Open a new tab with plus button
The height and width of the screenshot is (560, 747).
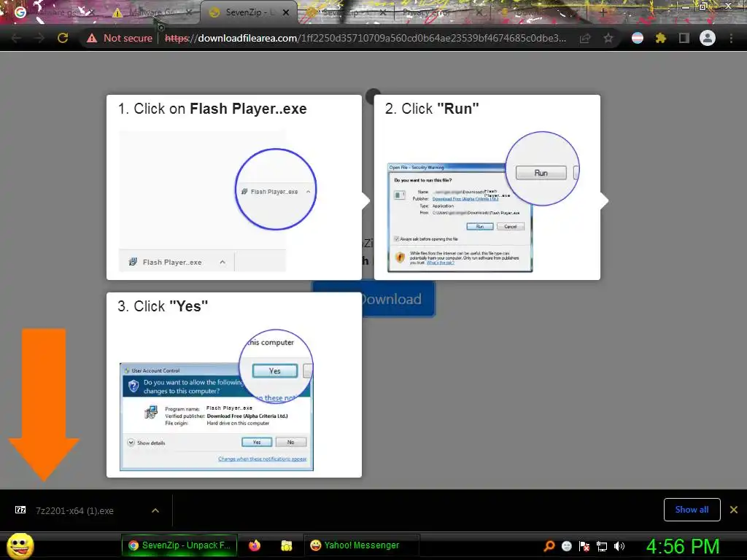(x=603, y=12)
